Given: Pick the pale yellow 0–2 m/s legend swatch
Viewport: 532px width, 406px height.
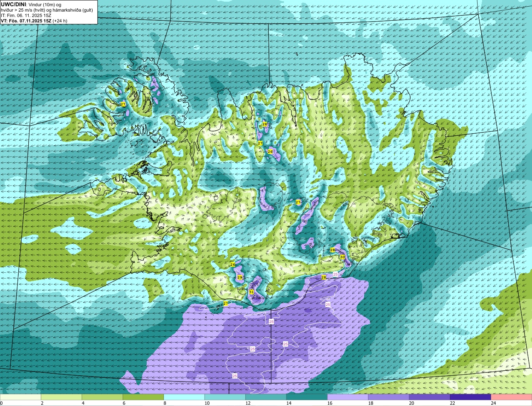Looking at the screenshot, I should [20, 397].
